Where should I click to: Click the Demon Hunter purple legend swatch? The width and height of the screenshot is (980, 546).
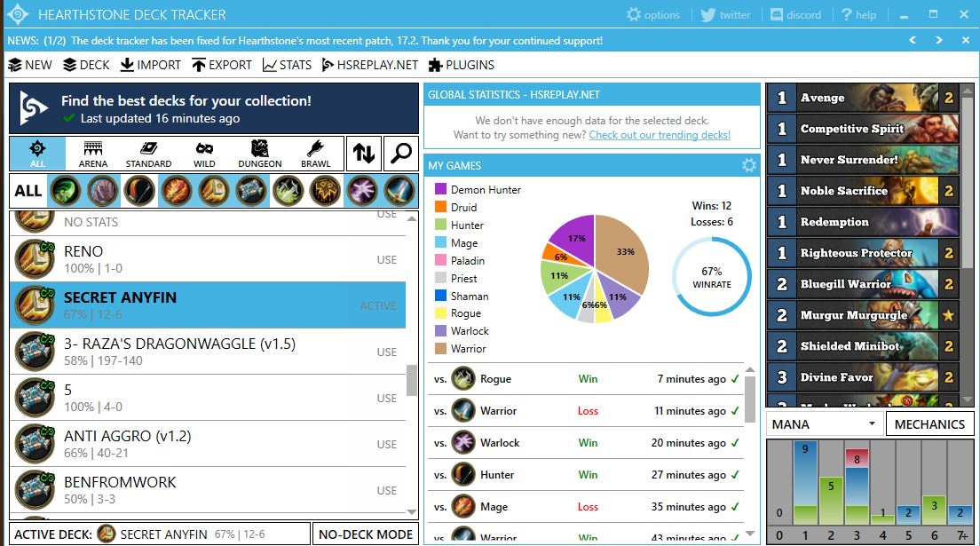(440, 189)
